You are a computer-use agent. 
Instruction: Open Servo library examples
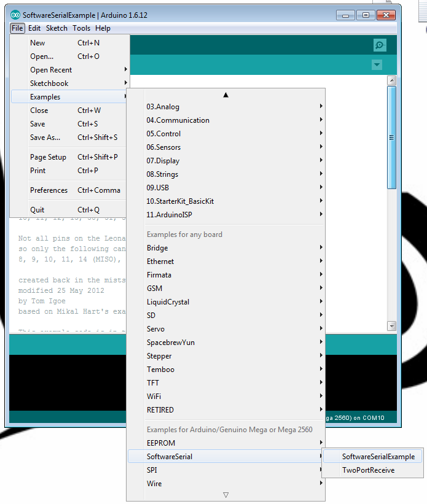[x=226, y=329]
